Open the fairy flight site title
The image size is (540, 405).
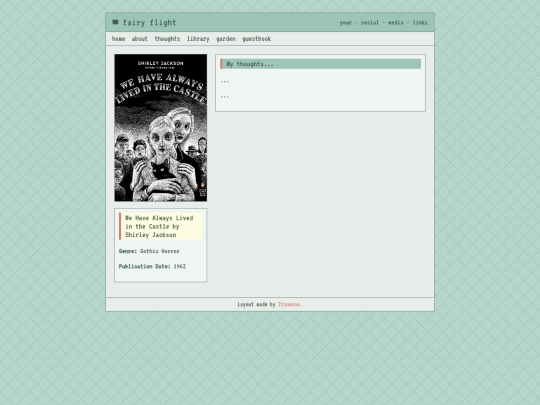(149, 23)
